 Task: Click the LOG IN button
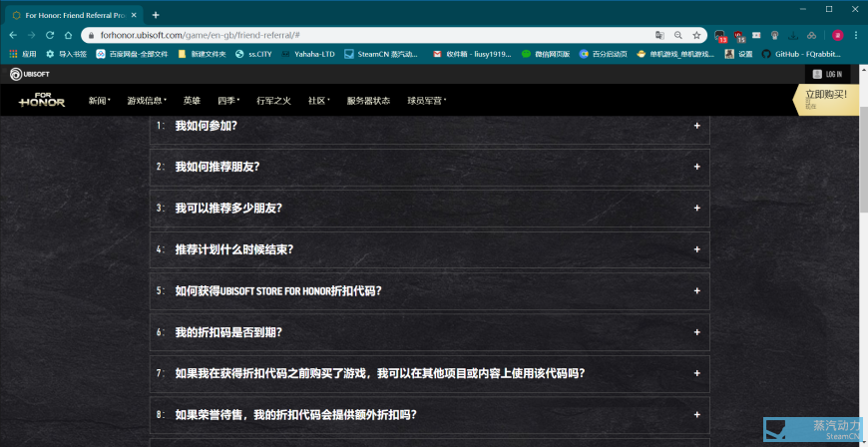pos(827,74)
